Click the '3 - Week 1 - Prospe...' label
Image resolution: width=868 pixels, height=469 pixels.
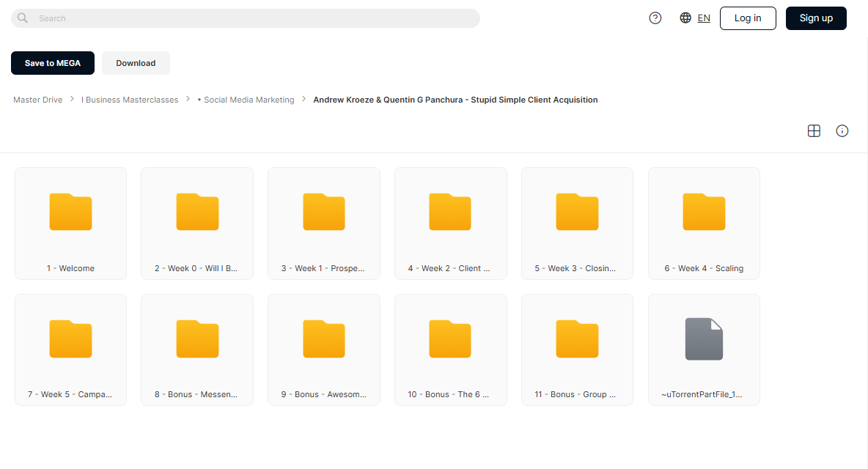coord(323,268)
